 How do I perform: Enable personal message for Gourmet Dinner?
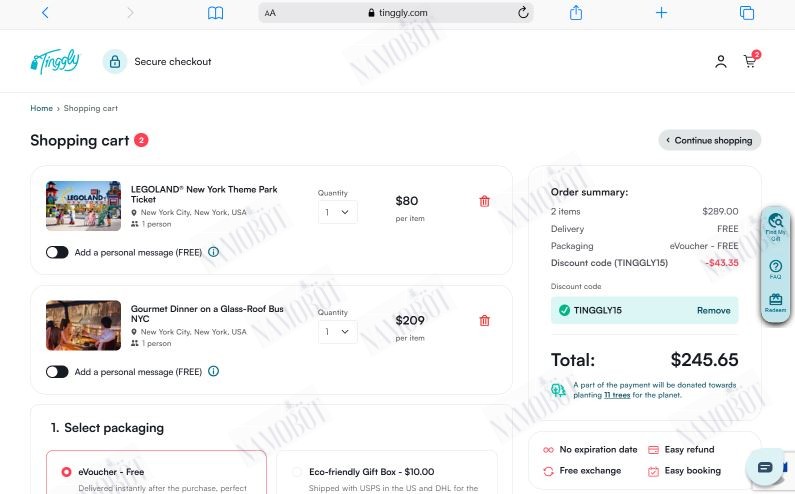pyautogui.click(x=57, y=372)
